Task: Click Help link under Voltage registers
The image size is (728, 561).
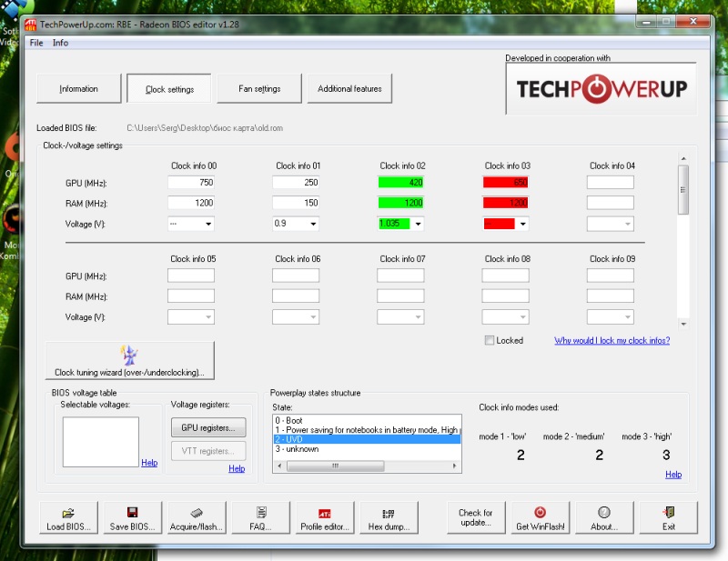Action: [x=237, y=468]
